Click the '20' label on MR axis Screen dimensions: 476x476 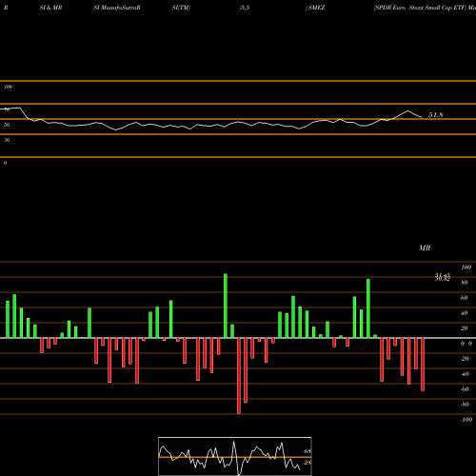[x=465, y=328]
